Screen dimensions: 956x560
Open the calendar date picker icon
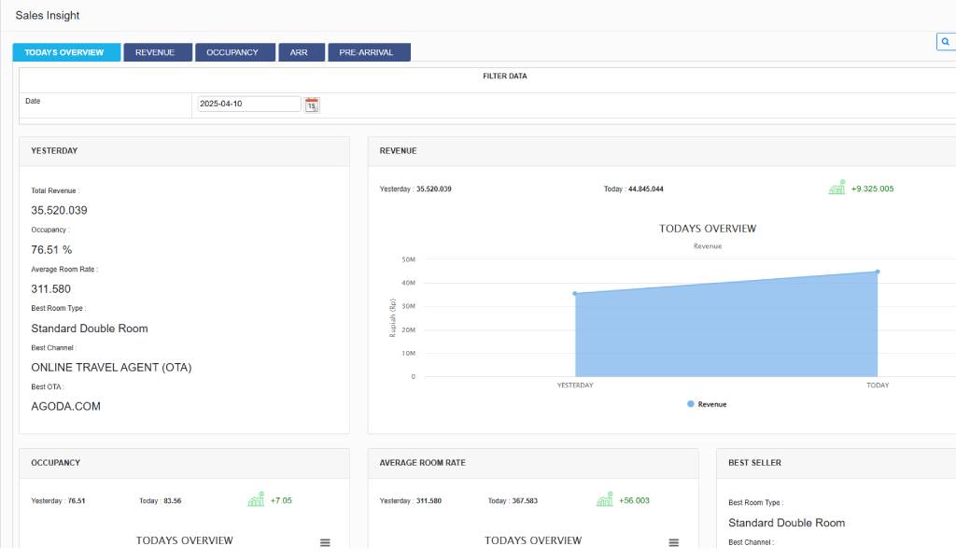(312, 105)
